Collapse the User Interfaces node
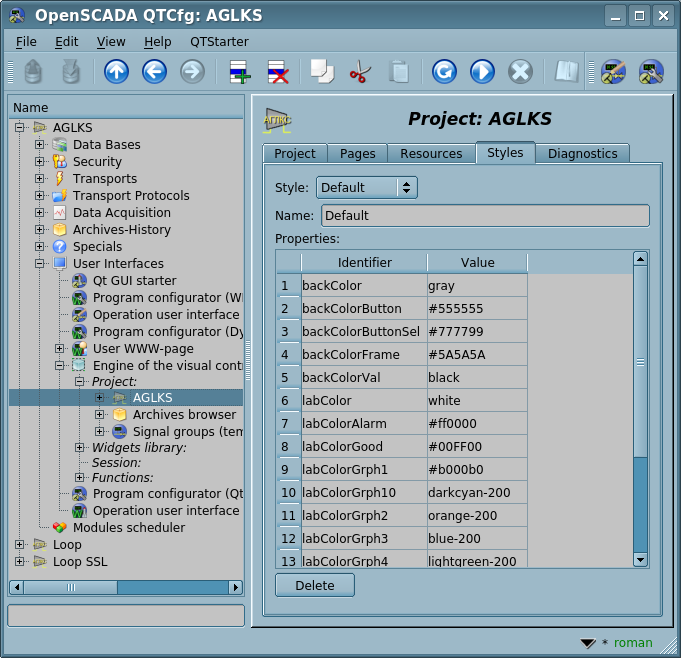 39,263
